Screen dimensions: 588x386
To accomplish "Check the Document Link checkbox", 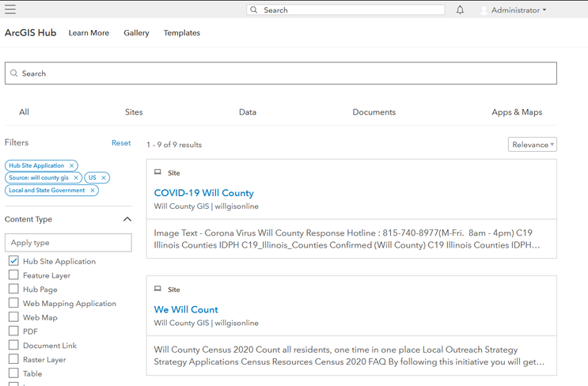I will 13,345.
